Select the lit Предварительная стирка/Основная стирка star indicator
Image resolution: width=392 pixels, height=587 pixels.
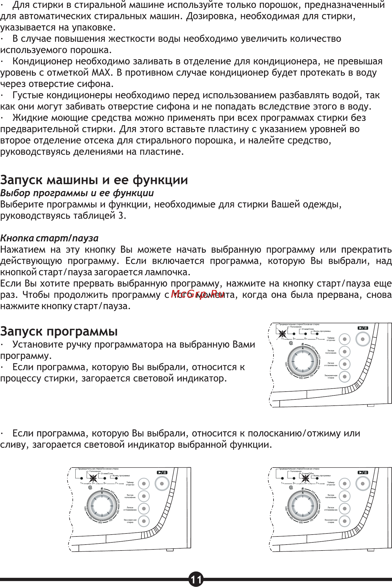282,334
